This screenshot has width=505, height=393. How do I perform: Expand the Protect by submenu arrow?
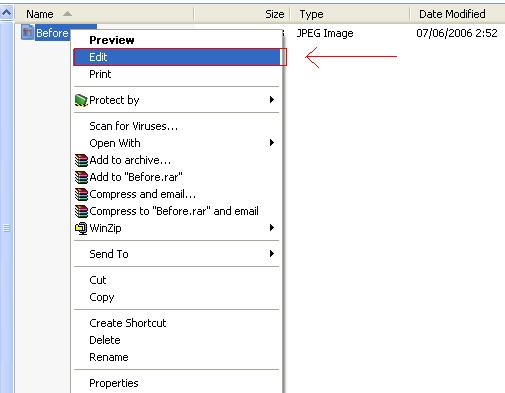pyautogui.click(x=272, y=100)
